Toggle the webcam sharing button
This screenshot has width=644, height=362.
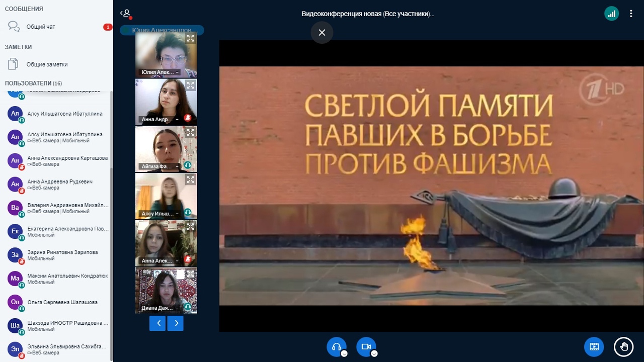tap(366, 346)
